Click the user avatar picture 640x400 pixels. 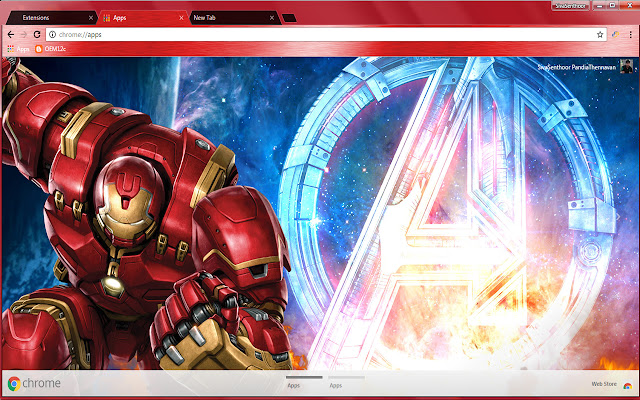627,66
